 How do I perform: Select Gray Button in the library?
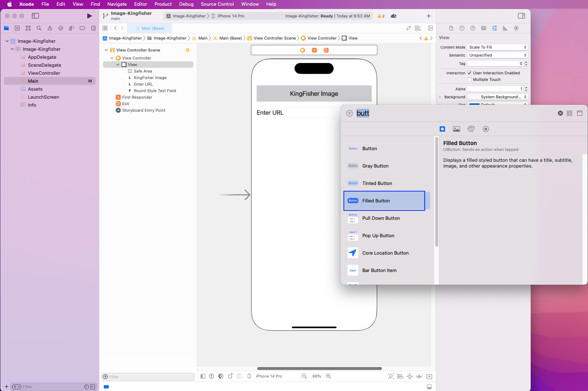[x=387, y=166]
